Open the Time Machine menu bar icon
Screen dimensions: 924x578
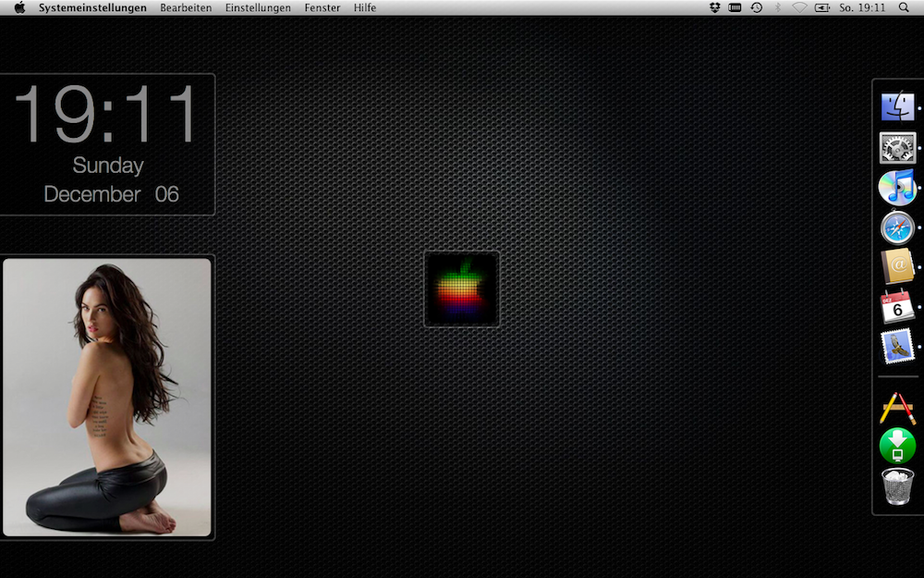(x=757, y=7)
